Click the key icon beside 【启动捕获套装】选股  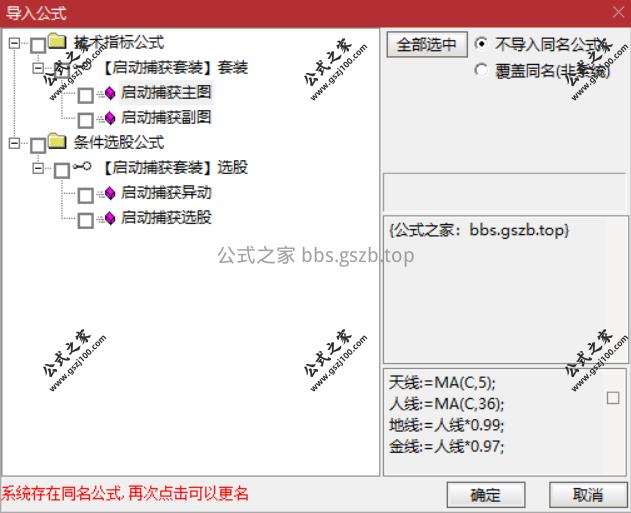point(82,166)
